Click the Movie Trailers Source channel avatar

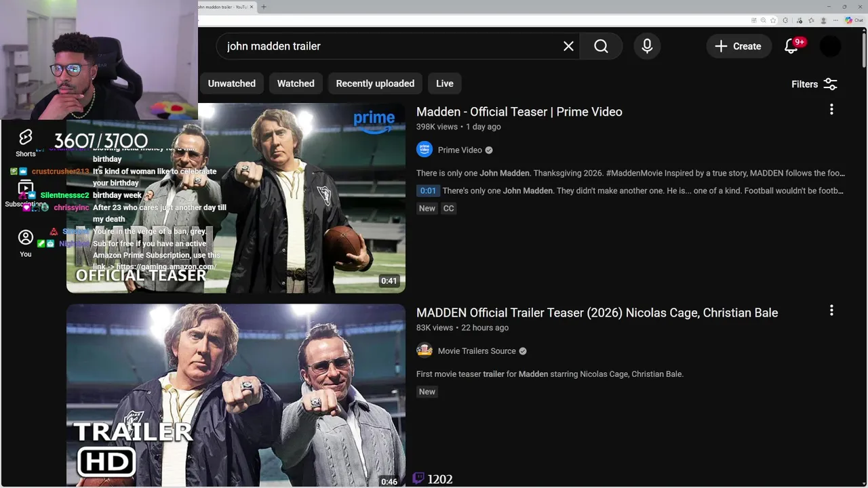[425, 350]
